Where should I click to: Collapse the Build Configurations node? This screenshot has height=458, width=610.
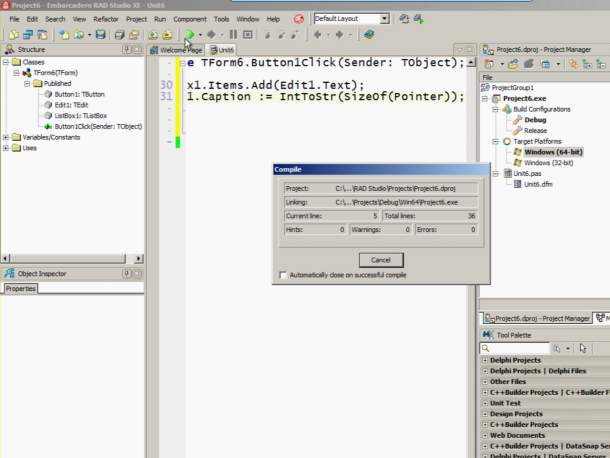pos(496,109)
